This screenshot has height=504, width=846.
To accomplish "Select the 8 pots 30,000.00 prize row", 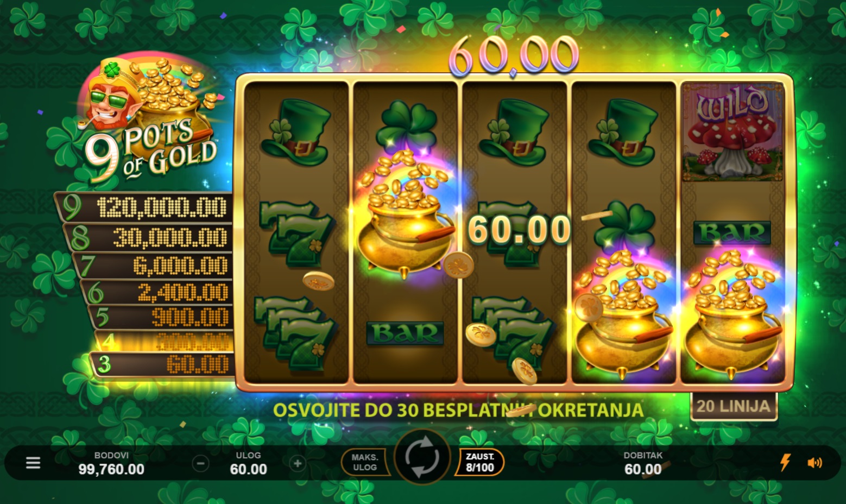I will click(x=149, y=237).
